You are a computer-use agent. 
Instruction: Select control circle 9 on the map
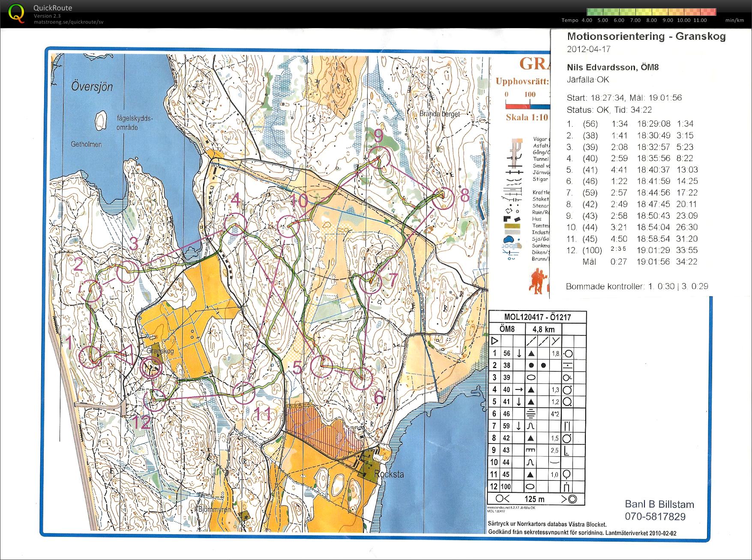[379, 158]
